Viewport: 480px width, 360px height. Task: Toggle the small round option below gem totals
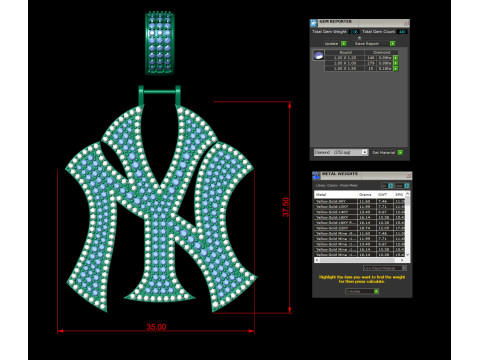tap(359, 38)
